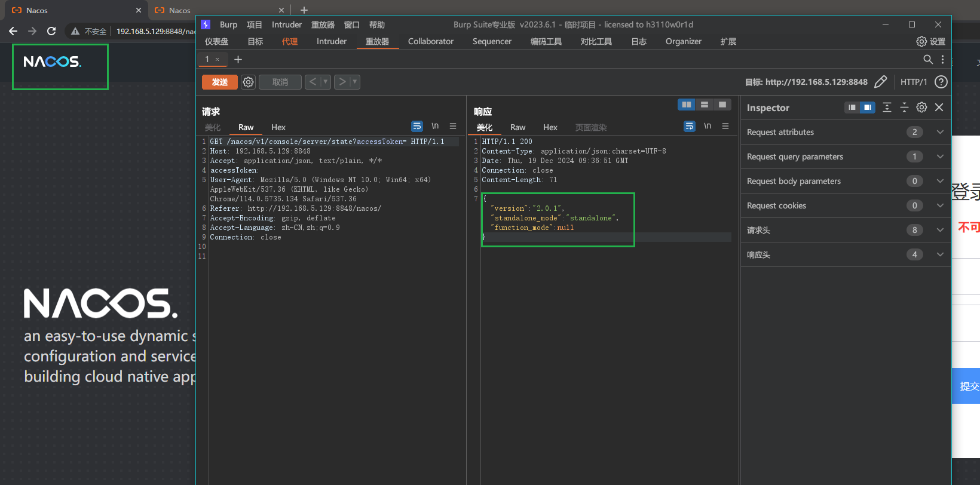The width and height of the screenshot is (980, 485).
Task: Click the search magnifier icon in Repeater
Action: [x=928, y=59]
